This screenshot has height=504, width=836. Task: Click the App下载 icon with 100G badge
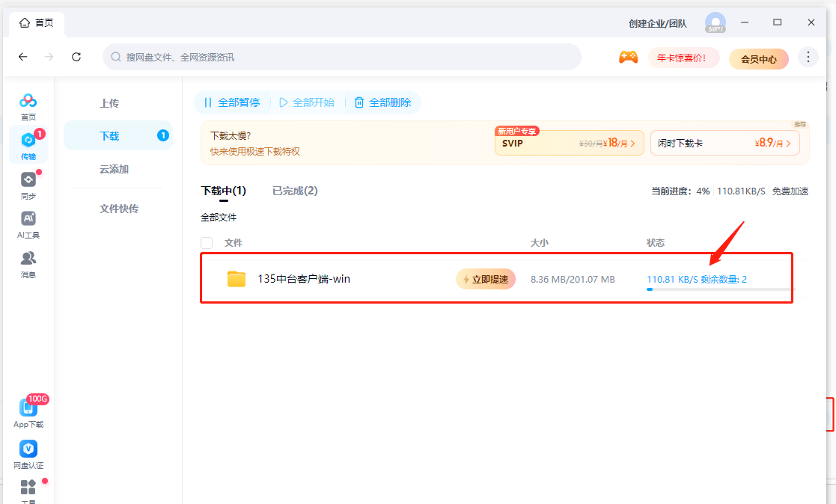(28, 413)
